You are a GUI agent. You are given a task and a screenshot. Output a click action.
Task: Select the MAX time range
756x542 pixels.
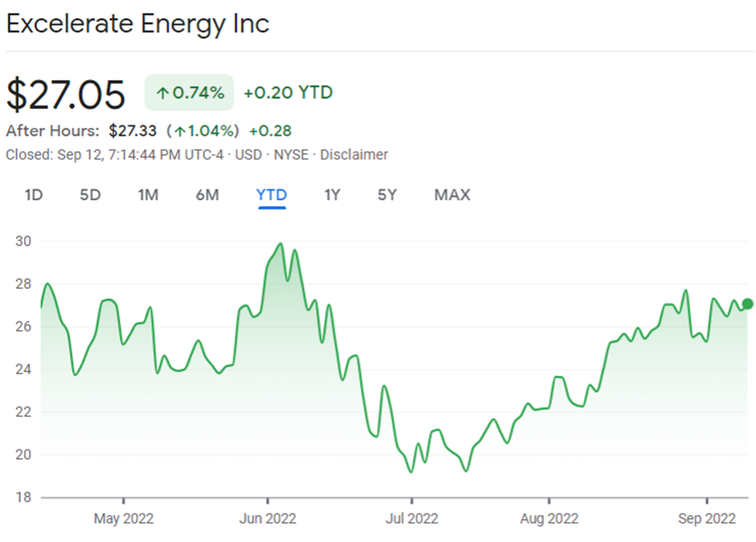[452, 195]
